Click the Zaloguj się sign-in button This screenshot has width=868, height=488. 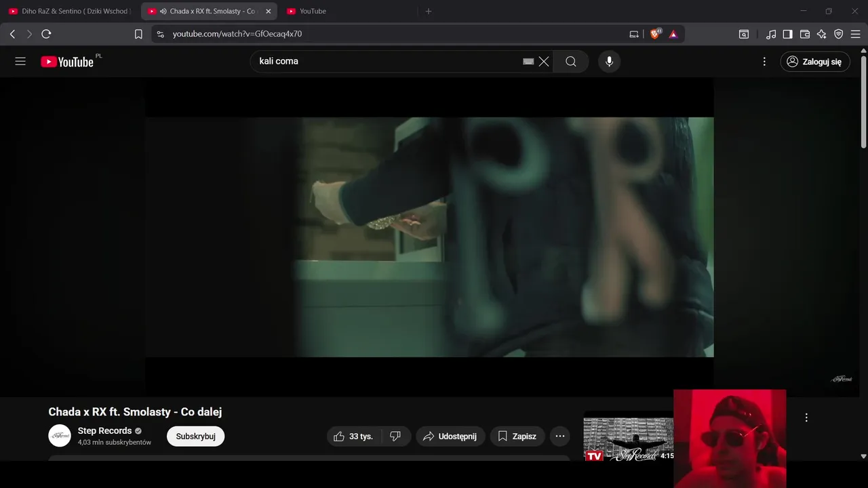pyautogui.click(x=814, y=62)
